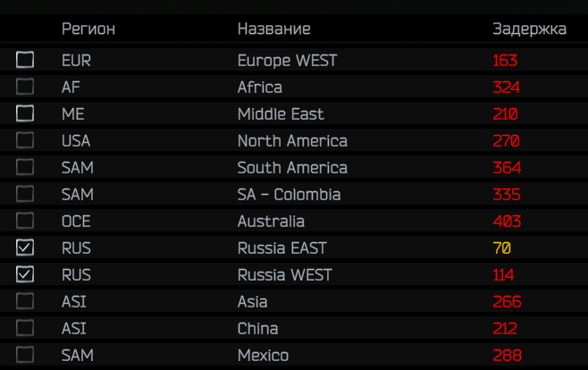Image resolution: width=588 pixels, height=370 pixels.
Task: Check the North America server box
Action: click(25, 140)
